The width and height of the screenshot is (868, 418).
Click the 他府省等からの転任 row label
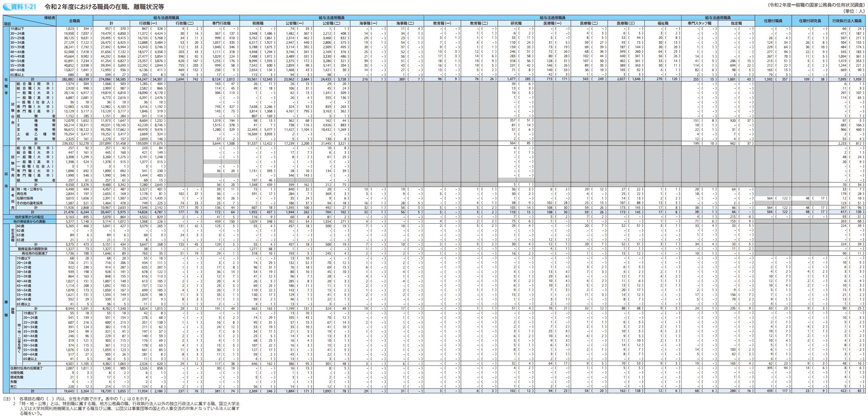point(29,217)
